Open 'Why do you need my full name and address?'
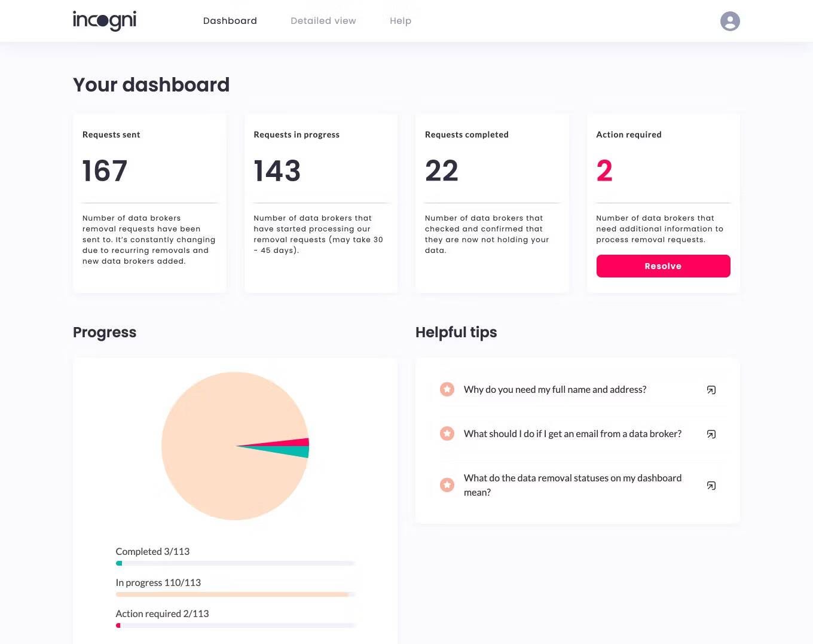 (x=555, y=389)
